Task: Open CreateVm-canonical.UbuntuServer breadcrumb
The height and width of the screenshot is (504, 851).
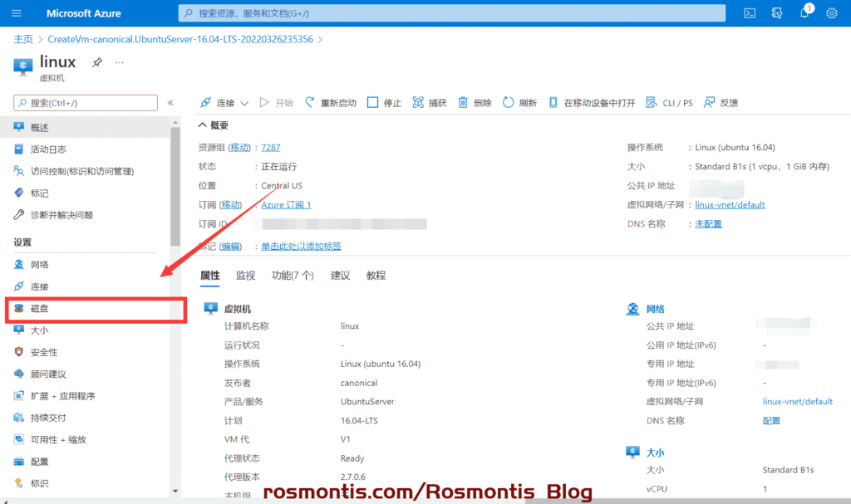Action: 180,39
